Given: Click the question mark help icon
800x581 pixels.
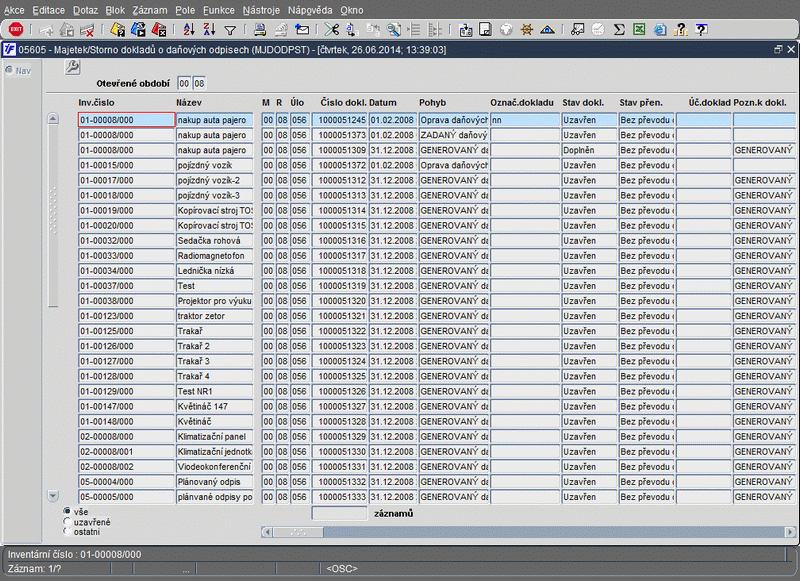Looking at the screenshot, I should point(701,30).
